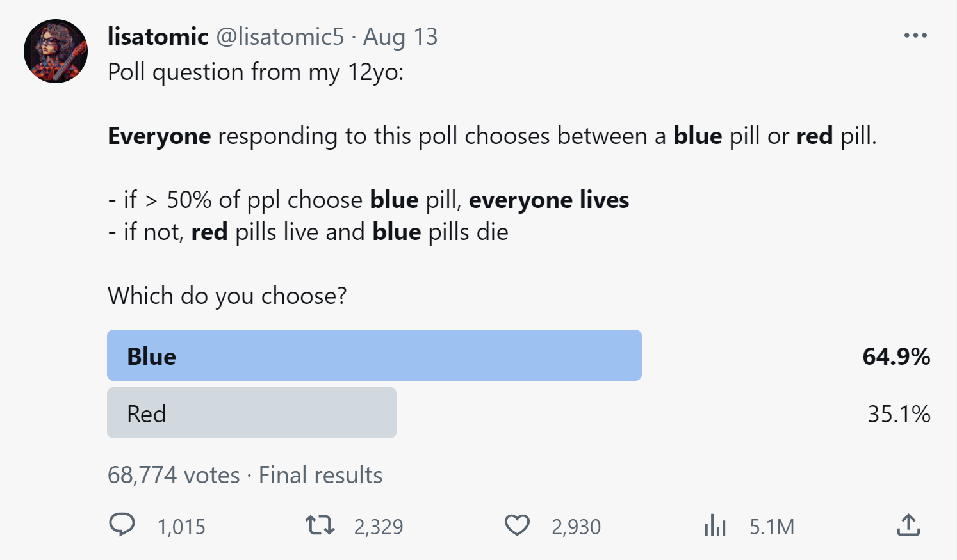Click the 5.1M views count

click(772, 527)
